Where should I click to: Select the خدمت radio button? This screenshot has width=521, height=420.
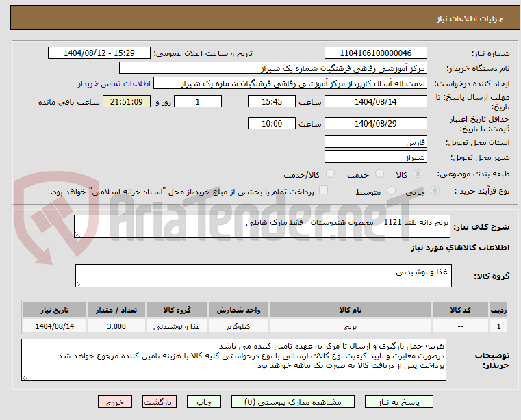379,174
